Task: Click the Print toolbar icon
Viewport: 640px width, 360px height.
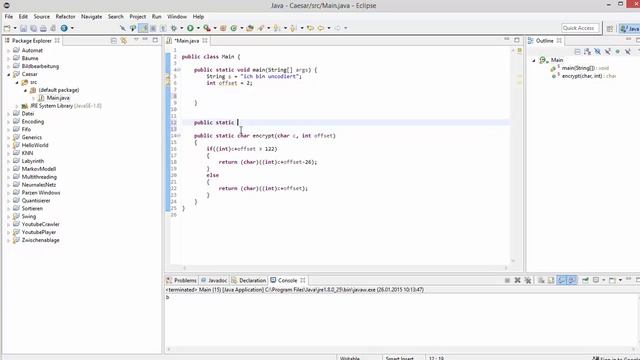Action: (x=43, y=28)
